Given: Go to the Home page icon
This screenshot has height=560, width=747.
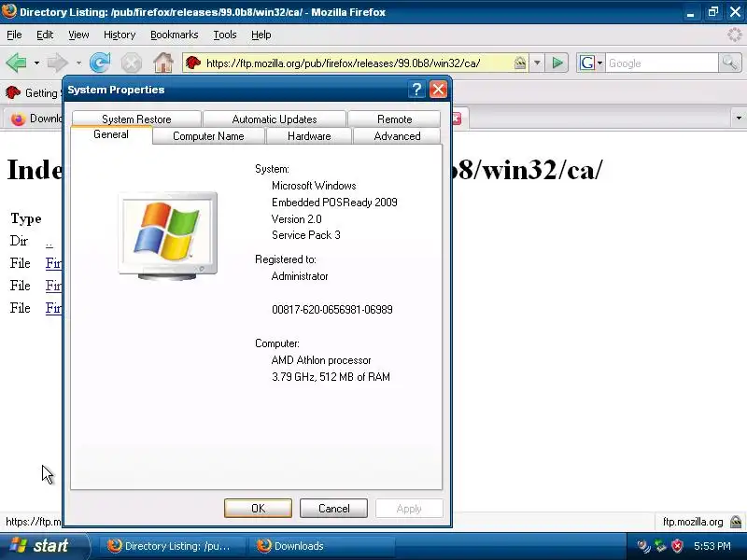Looking at the screenshot, I should tap(162, 63).
